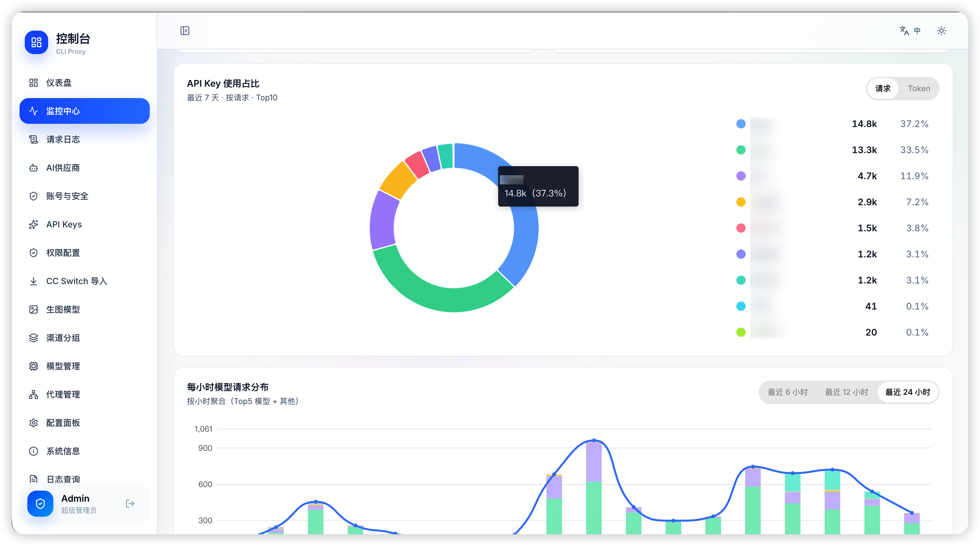Click the 4.7k request count value
The image size is (980, 546).
click(x=867, y=176)
